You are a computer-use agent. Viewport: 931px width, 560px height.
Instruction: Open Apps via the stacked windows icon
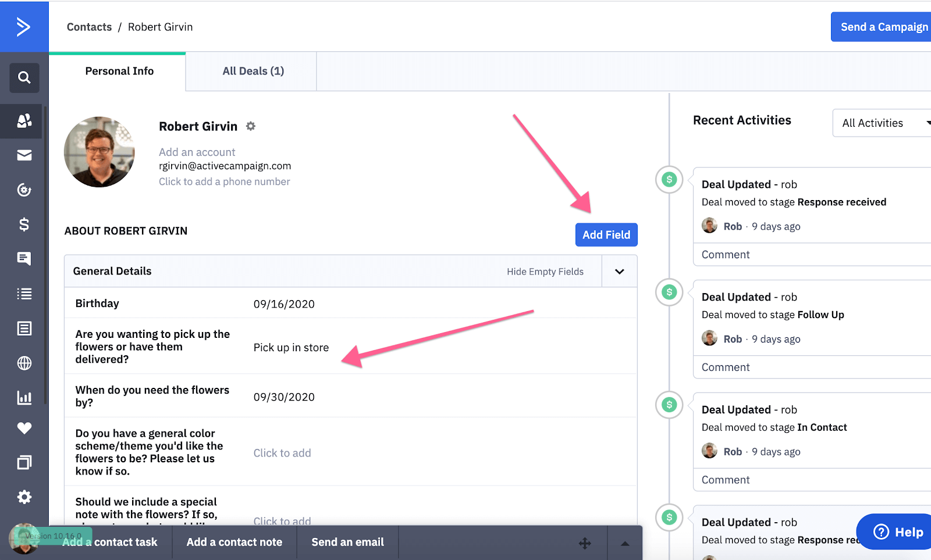(x=24, y=462)
